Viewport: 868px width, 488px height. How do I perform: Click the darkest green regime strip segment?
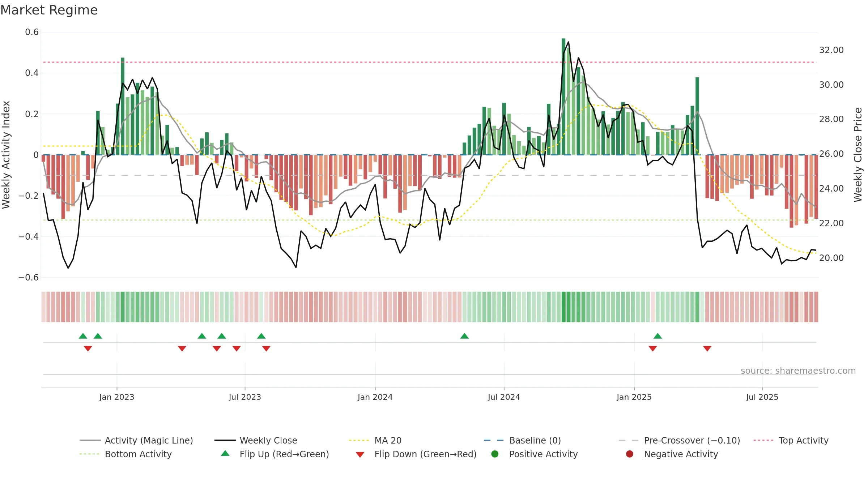pyautogui.click(x=563, y=307)
